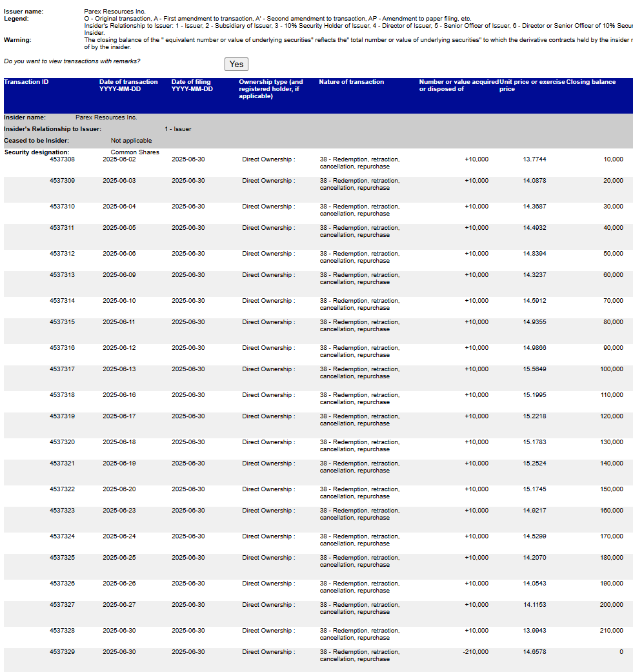Screen dimensions: 633x672
Task: Click the closing balance of 0
Action: click(621, 652)
